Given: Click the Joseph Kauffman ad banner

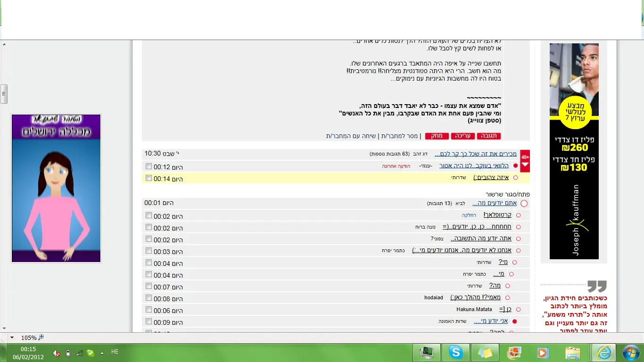Looking at the screenshot, I should (574, 151).
